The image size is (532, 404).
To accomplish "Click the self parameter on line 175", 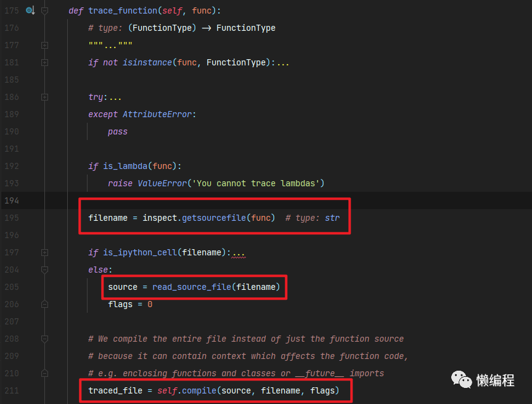I will tap(172, 11).
